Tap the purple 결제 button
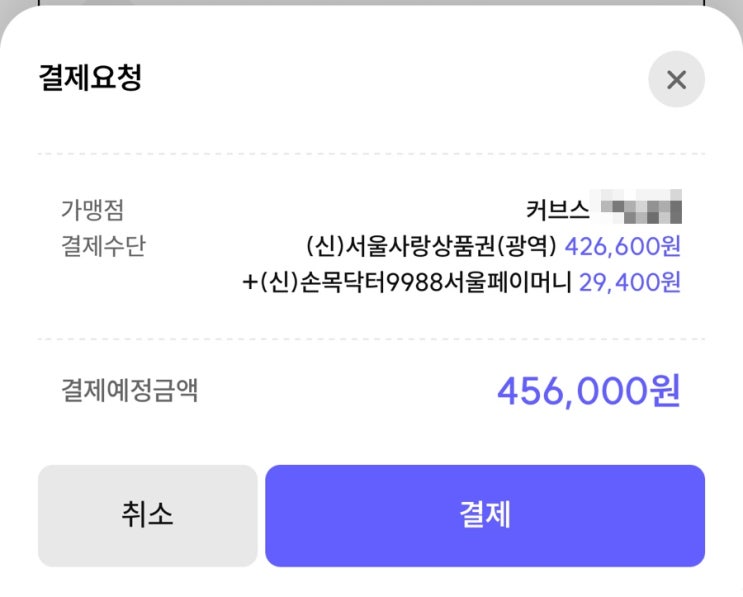This screenshot has width=743, height=597. click(485, 516)
